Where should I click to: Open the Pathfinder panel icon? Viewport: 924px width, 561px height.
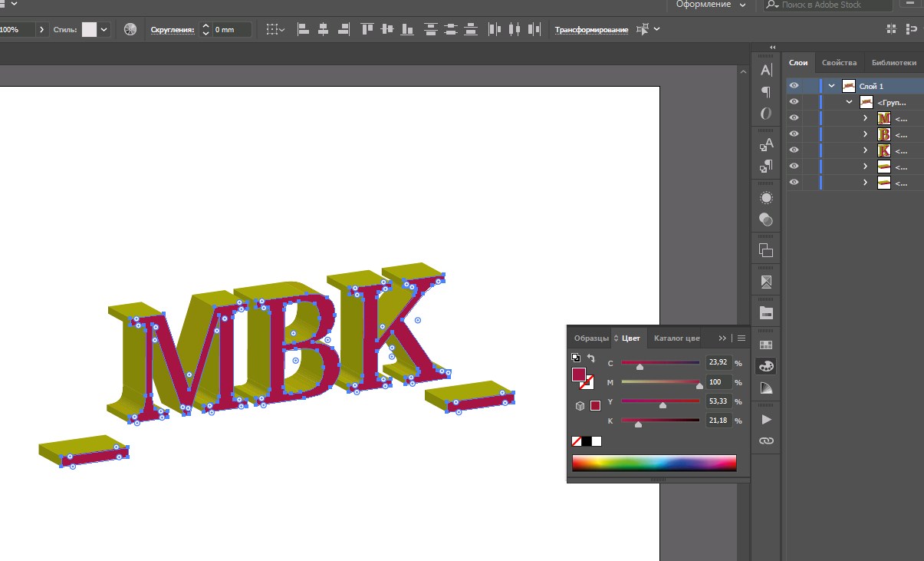766,250
